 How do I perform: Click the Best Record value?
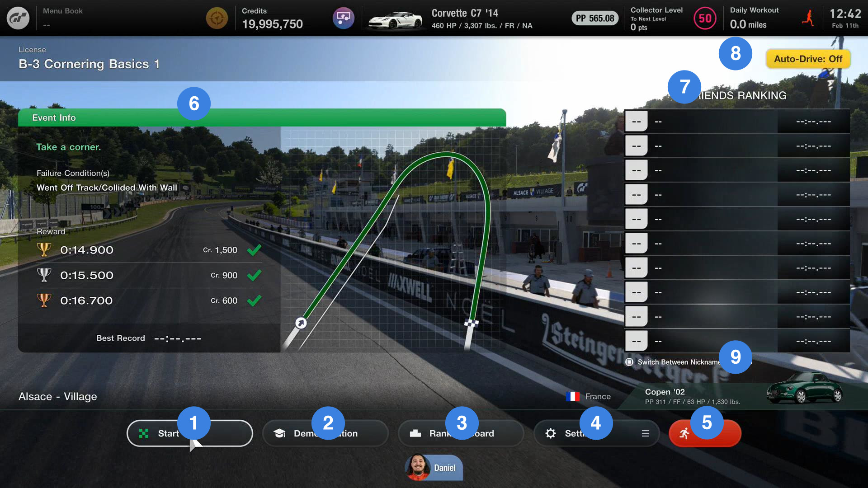(178, 338)
